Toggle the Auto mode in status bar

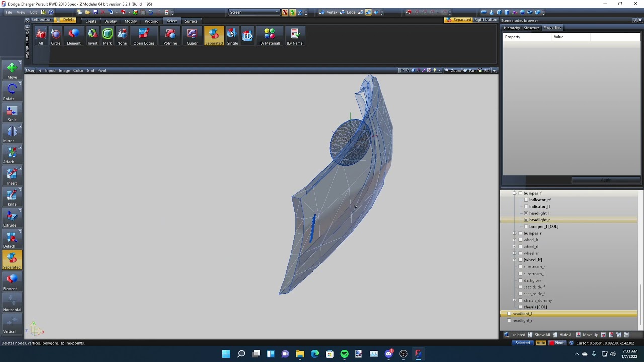pos(541,343)
